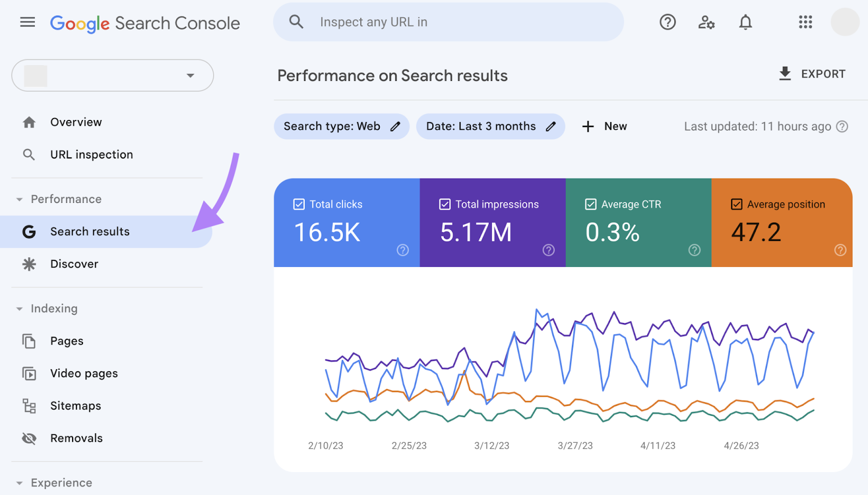
Task: Click the Average CTR help icon
Action: pos(694,250)
